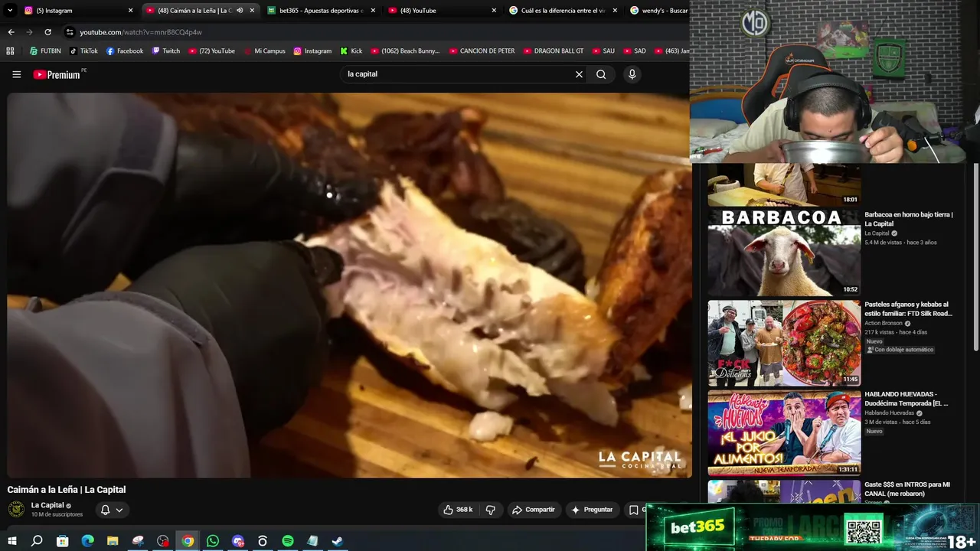Switch to bet365 Apuestas deportivas tab
This screenshot has height=551, width=980.
coord(322,11)
